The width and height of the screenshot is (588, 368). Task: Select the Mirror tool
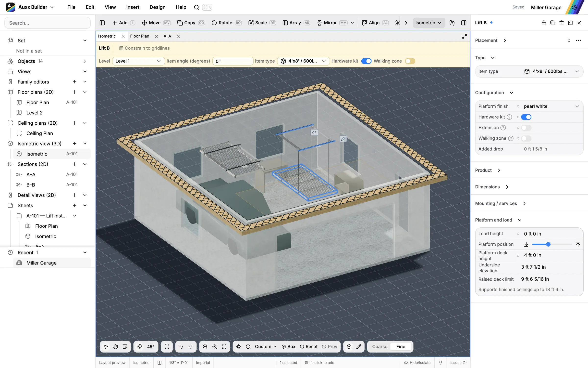pos(332,23)
